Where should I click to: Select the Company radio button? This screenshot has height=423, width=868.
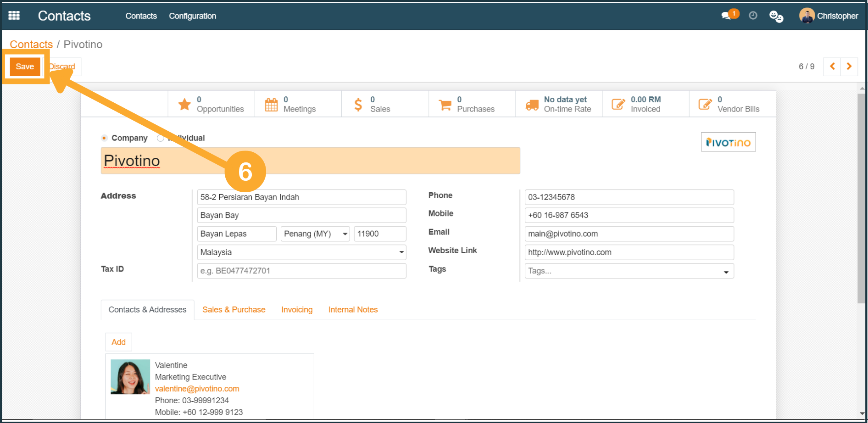[105, 138]
